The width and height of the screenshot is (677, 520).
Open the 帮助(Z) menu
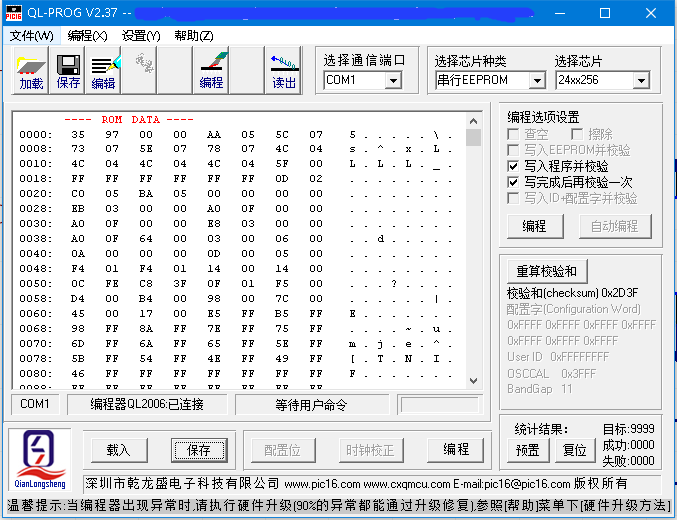coord(194,36)
